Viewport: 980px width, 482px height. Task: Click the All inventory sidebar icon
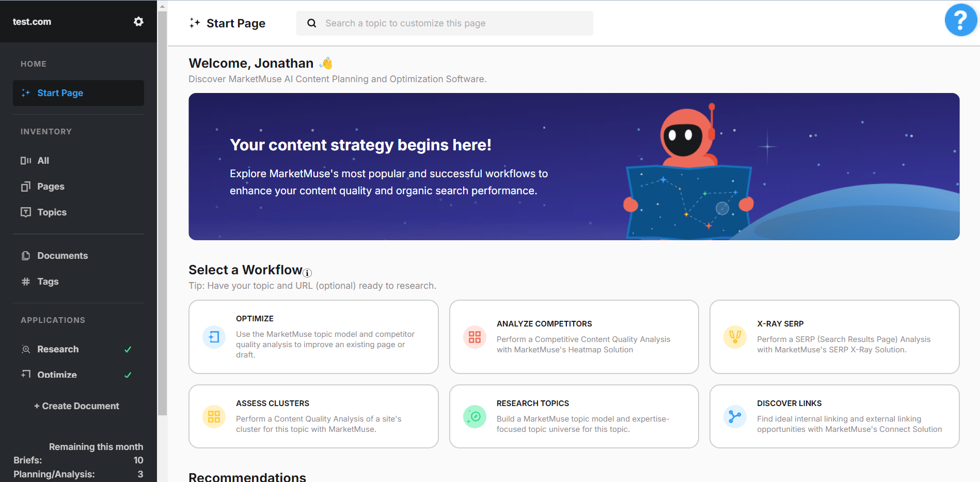click(x=26, y=161)
